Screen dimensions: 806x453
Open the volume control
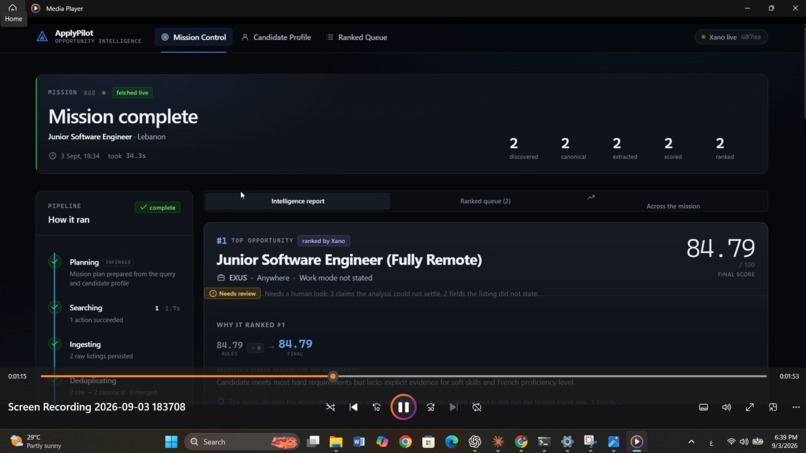coord(726,407)
